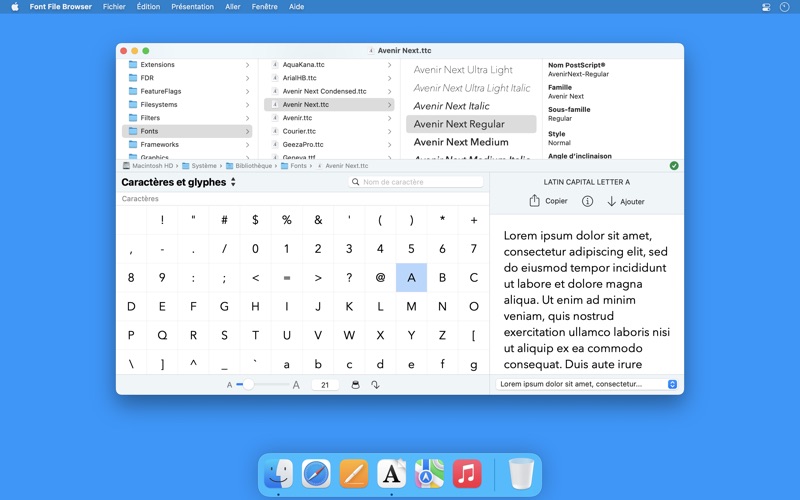Click the Ajouter down-arrow button

click(x=626, y=202)
